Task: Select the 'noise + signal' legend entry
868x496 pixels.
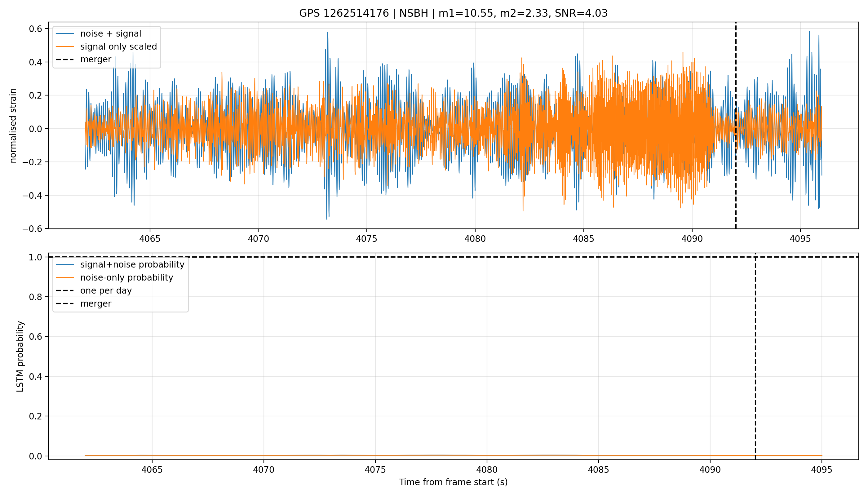Action: pyautogui.click(x=111, y=33)
